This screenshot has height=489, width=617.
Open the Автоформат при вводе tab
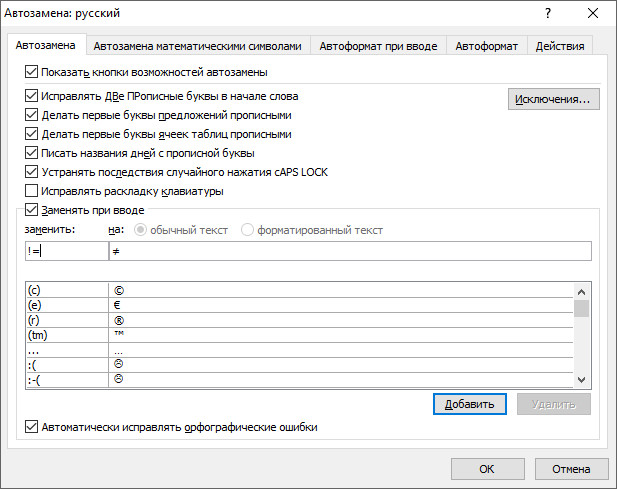(x=378, y=46)
